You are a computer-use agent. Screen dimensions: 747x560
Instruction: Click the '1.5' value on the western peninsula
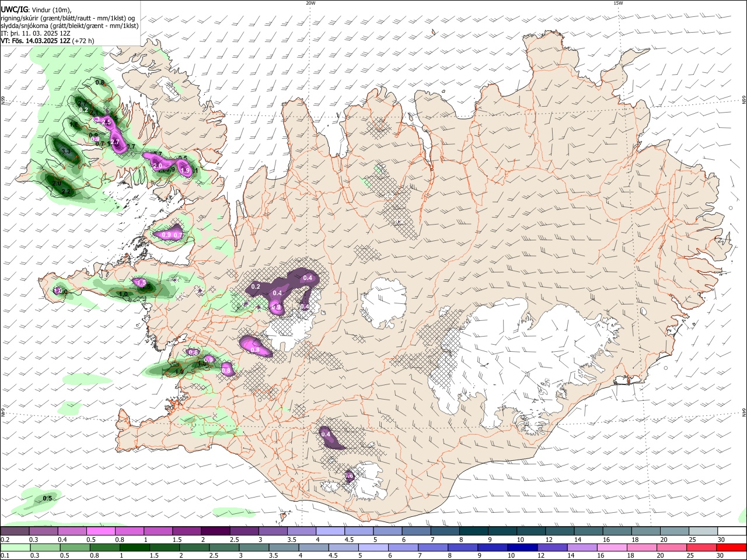tap(141, 282)
